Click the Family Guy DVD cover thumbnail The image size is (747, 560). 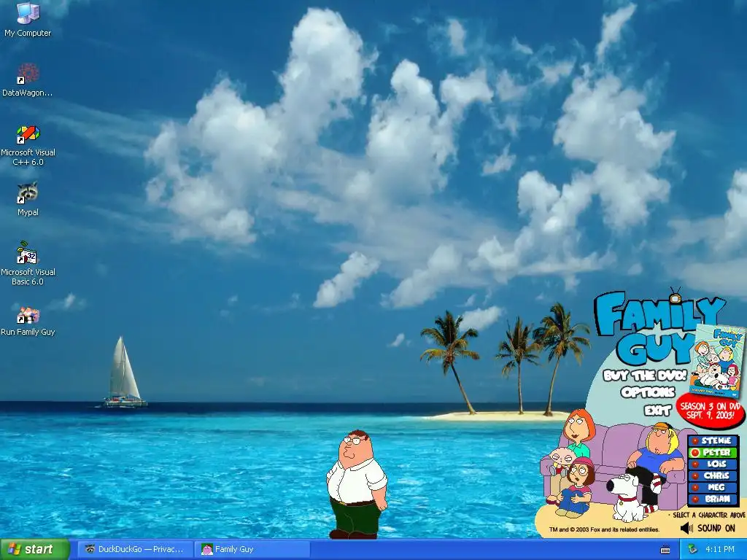718,361
